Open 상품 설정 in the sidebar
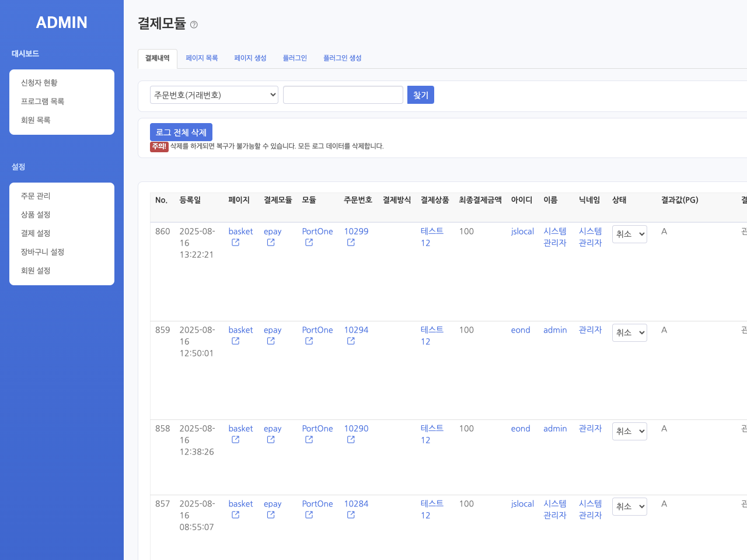Viewport: 747px width, 560px height. [x=36, y=215]
